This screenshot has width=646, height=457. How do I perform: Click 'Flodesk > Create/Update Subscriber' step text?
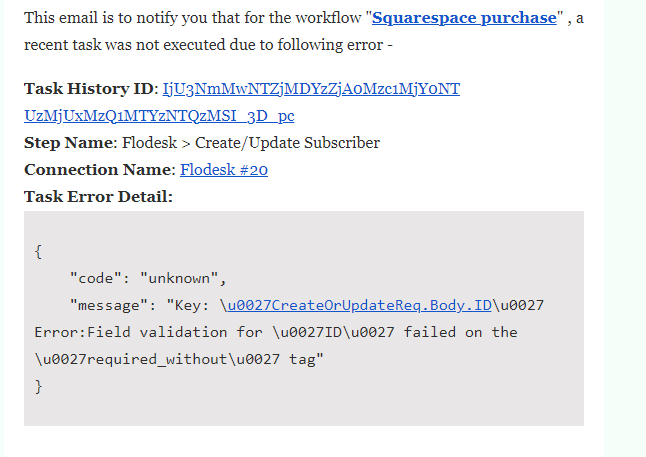coord(251,143)
